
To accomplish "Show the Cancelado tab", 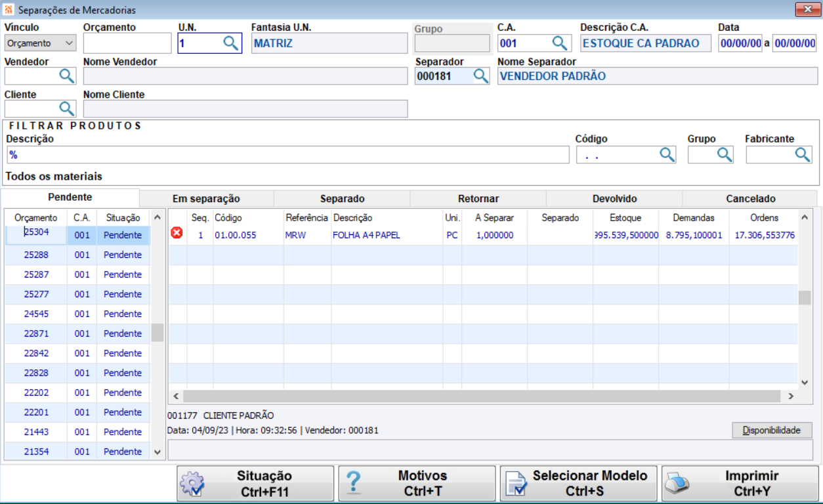I will click(x=751, y=199).
